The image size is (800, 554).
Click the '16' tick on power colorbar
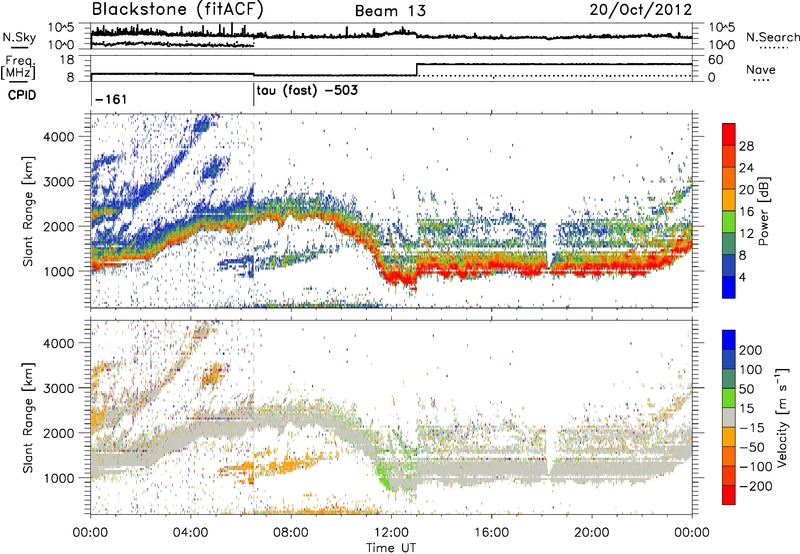746,212
